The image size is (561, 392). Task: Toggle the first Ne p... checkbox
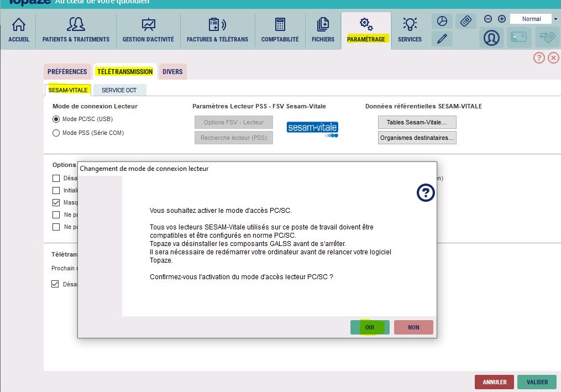56,215
